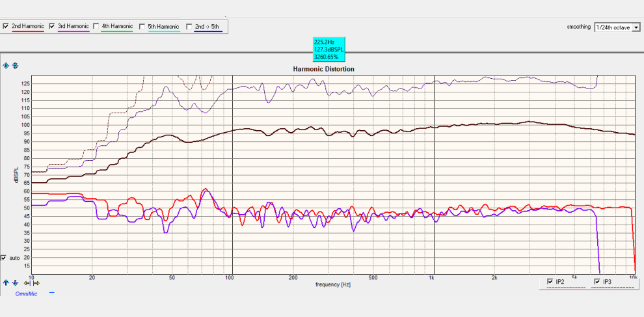
Task: Click the yellow left-pointing frequency limit arrow
Action: click(x=27, y=283)
